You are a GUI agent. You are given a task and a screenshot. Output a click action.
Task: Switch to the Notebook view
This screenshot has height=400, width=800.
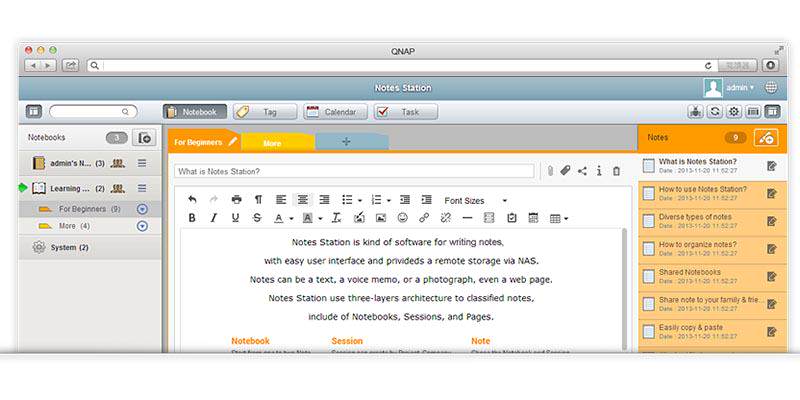(195, 112)
